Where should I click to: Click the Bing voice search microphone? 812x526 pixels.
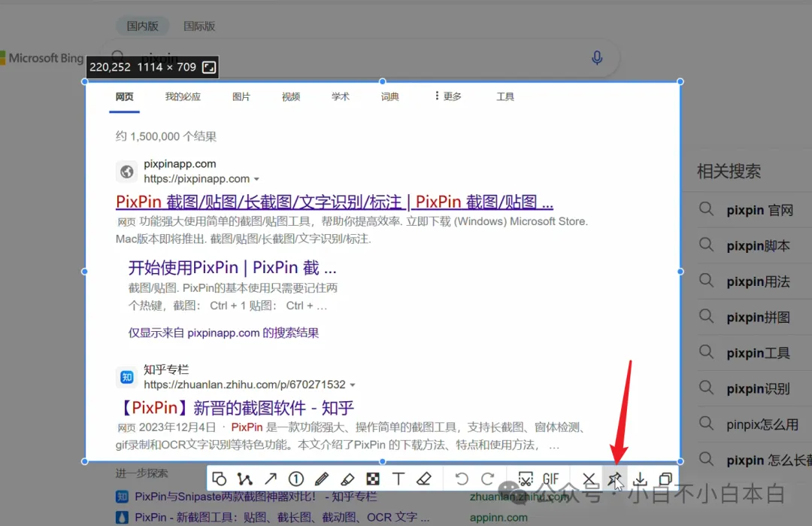pyautogui.click(x=596, y=57)
